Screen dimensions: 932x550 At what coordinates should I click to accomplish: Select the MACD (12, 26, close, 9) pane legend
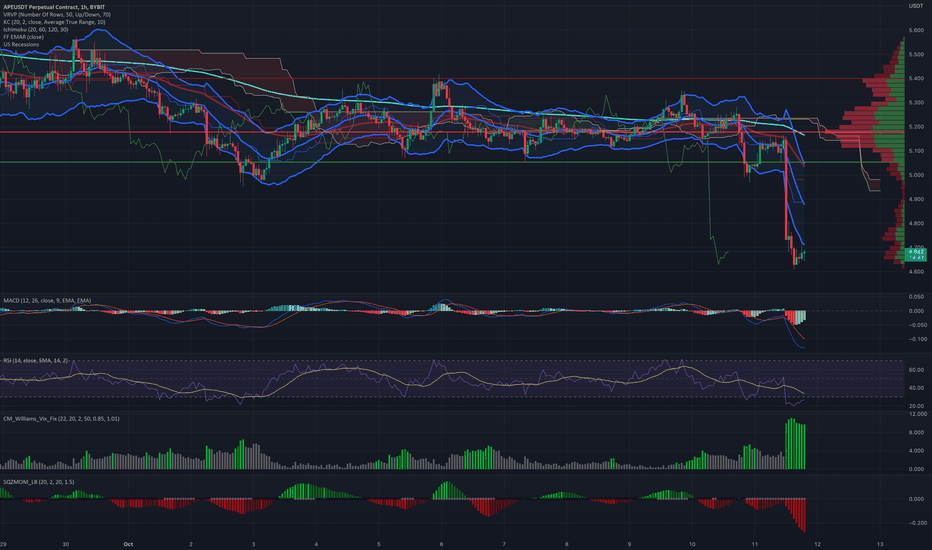(x=47, y=301)
